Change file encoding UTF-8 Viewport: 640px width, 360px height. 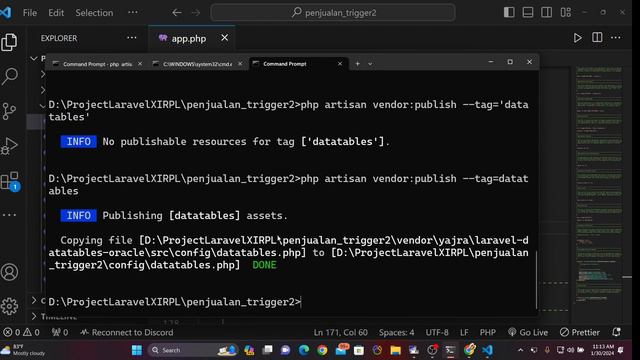click(x=437, y=332)
